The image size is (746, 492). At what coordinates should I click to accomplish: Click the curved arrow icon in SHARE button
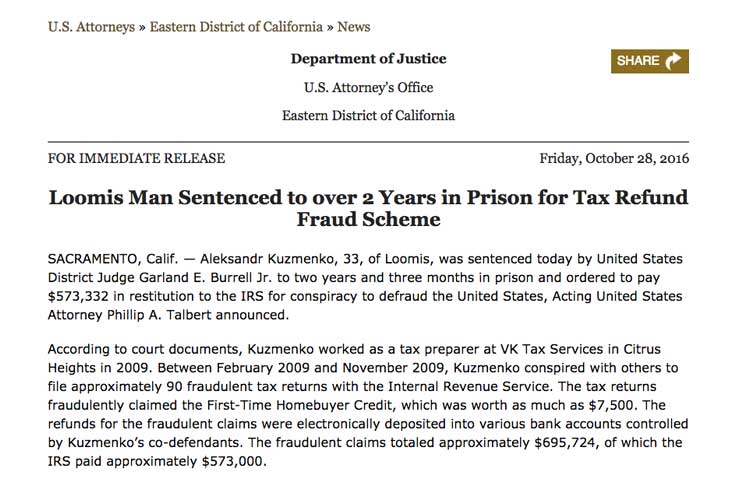[x=673, y=61]
